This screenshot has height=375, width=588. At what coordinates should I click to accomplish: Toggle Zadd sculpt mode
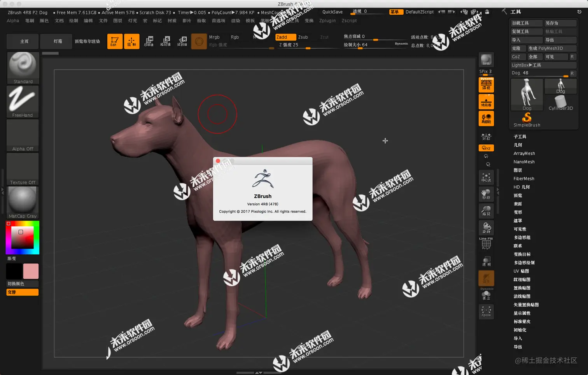click(285, 37)
